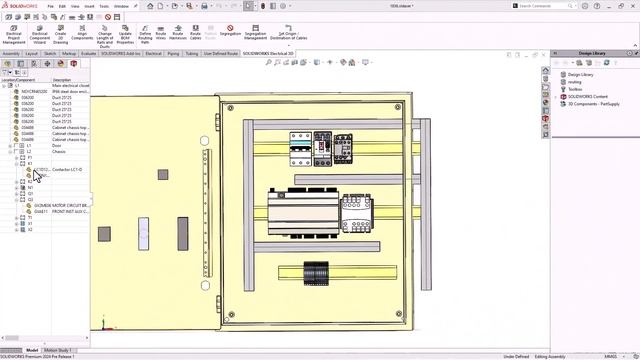The image size is (640, 360).
Task: Expand the T1 node in the tree
Action: (x=17, y=218)
